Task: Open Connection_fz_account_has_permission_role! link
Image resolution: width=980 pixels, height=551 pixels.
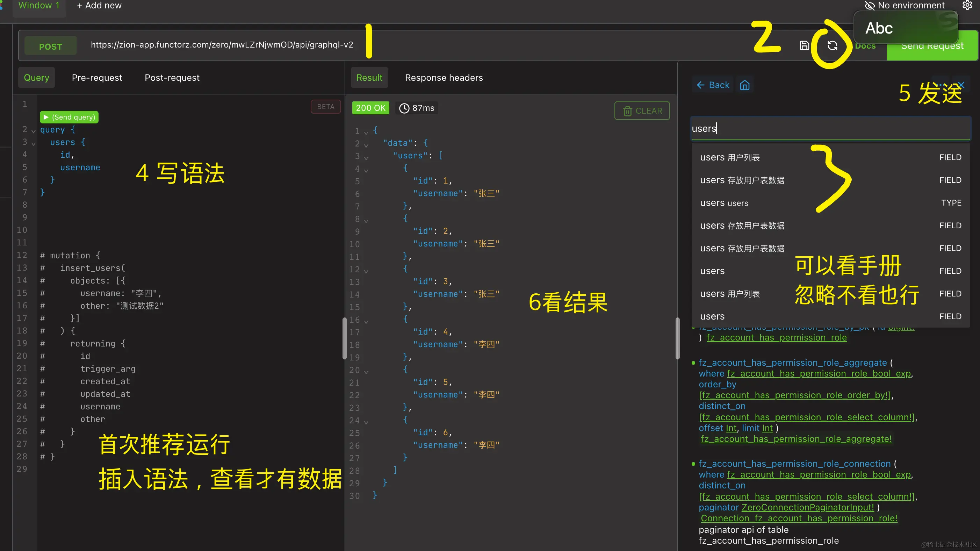Action: (799, 518)
